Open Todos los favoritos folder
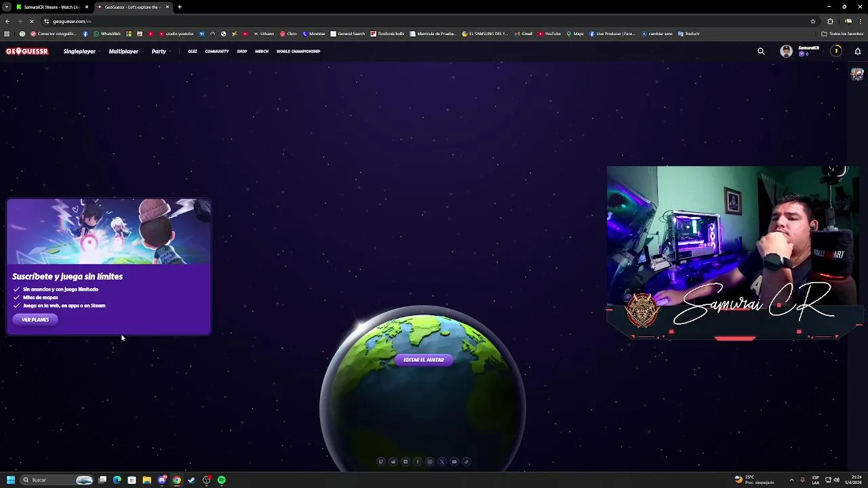This screenshot has height=488, width=868. pos(842,34)
